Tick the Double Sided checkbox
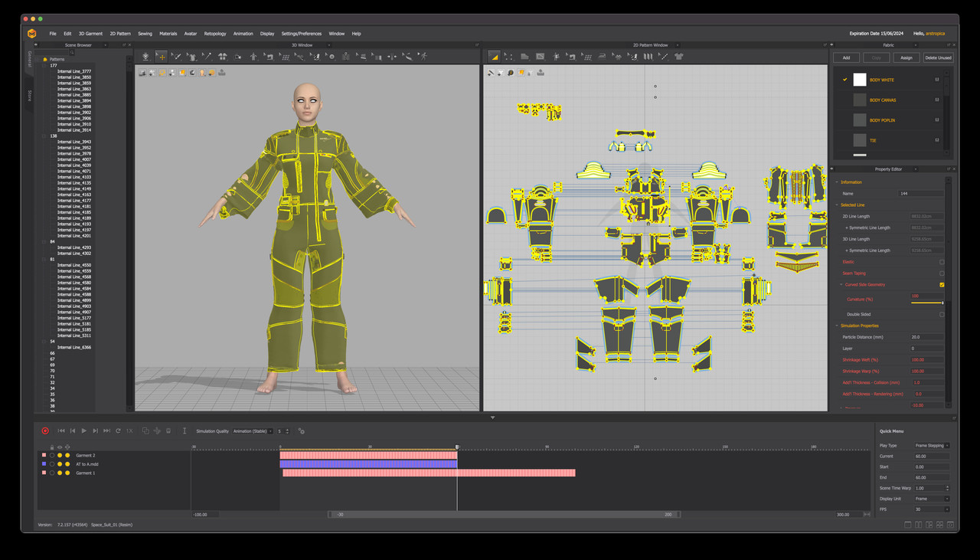 942,314
